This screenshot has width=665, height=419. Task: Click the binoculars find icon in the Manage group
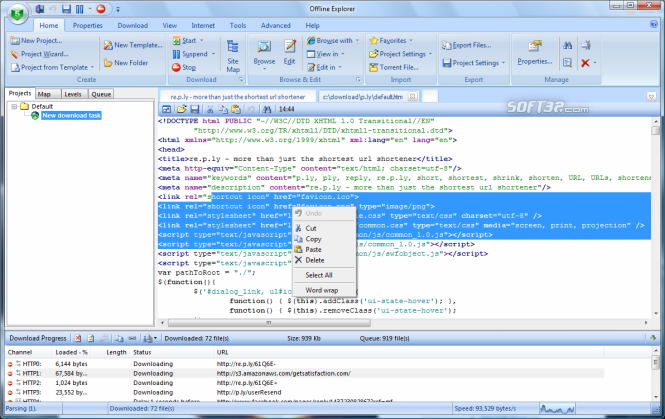[x=567, y=45]
